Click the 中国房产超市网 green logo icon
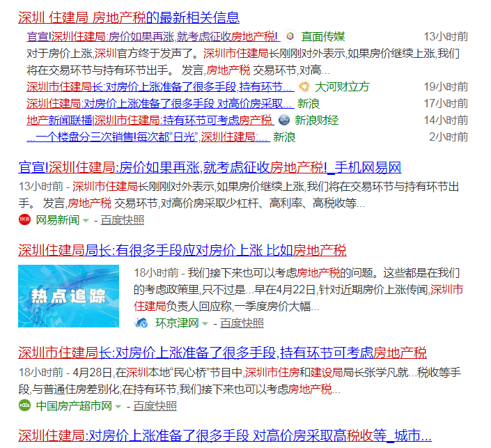This screenshot has width=491, height=448. click(24, 405)
